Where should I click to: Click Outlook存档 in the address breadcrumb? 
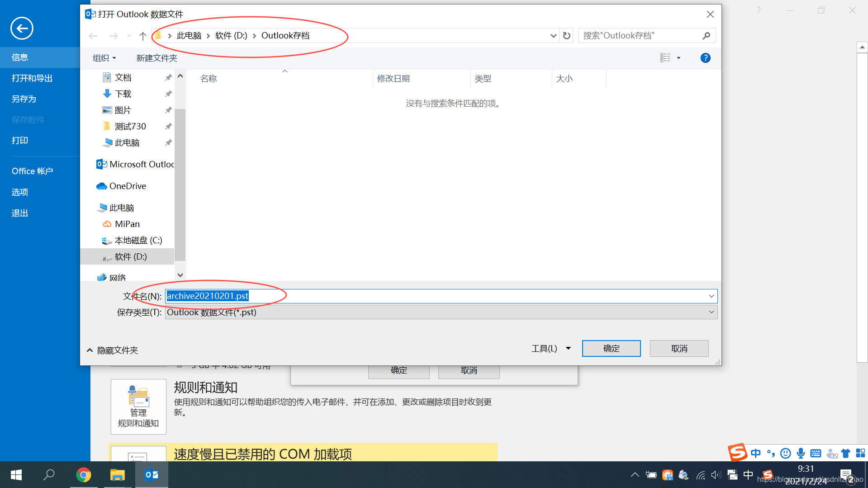(285, 36)
